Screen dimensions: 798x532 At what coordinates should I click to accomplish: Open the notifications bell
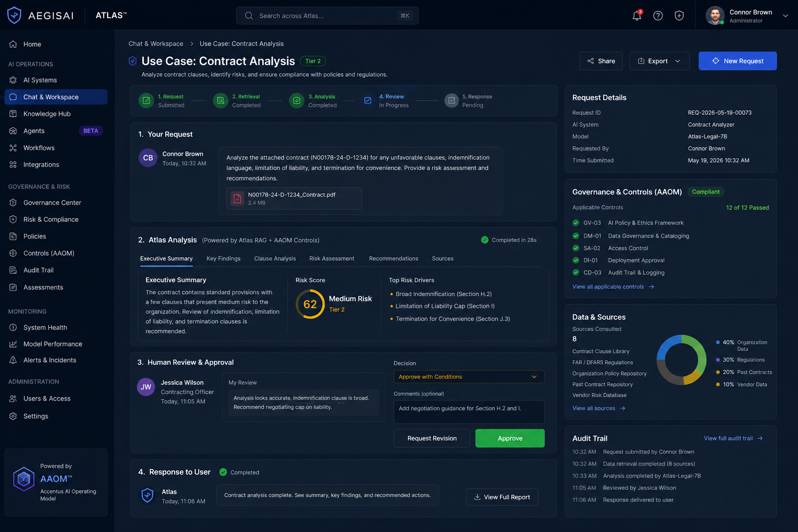637,16
